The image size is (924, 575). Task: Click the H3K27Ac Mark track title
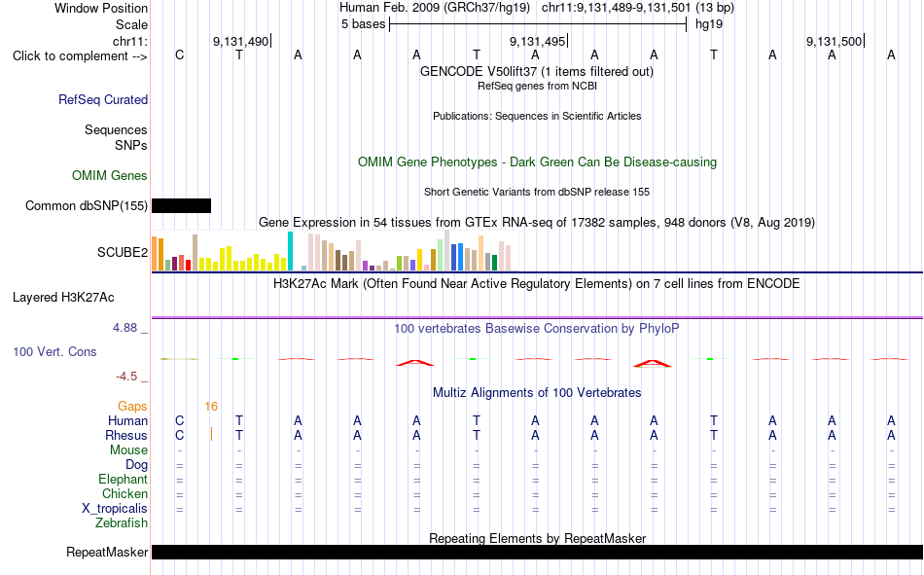click(x=537, y=284)
